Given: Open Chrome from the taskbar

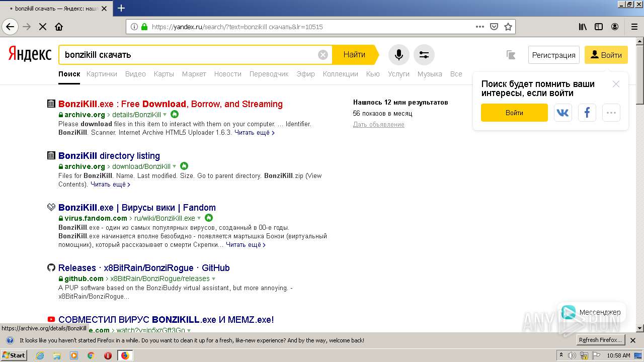Looking at the screenshot, I should (x=91, y=355).
